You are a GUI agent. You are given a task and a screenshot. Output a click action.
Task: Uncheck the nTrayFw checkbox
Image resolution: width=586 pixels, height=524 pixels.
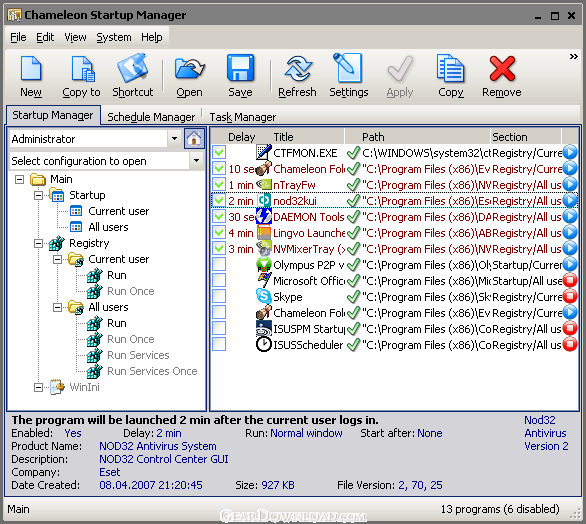coord(219,184)
